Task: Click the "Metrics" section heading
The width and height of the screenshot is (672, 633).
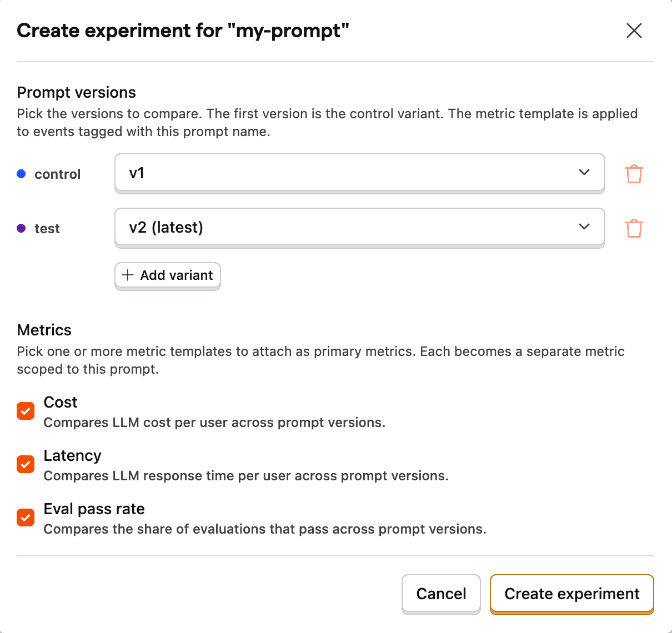Action: 44,330
